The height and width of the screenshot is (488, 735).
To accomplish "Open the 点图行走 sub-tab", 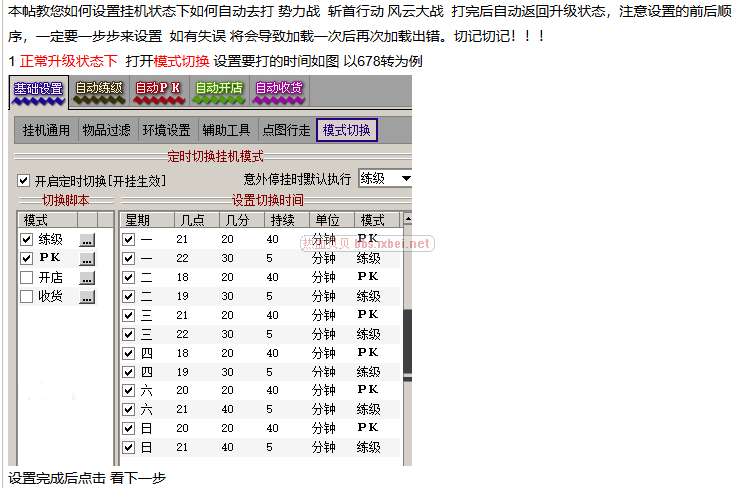I will point(285,130).
